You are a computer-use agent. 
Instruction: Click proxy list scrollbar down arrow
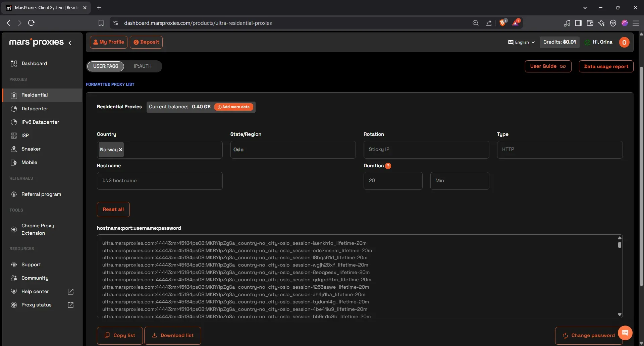pyautogui.click(x=620, y=315)
